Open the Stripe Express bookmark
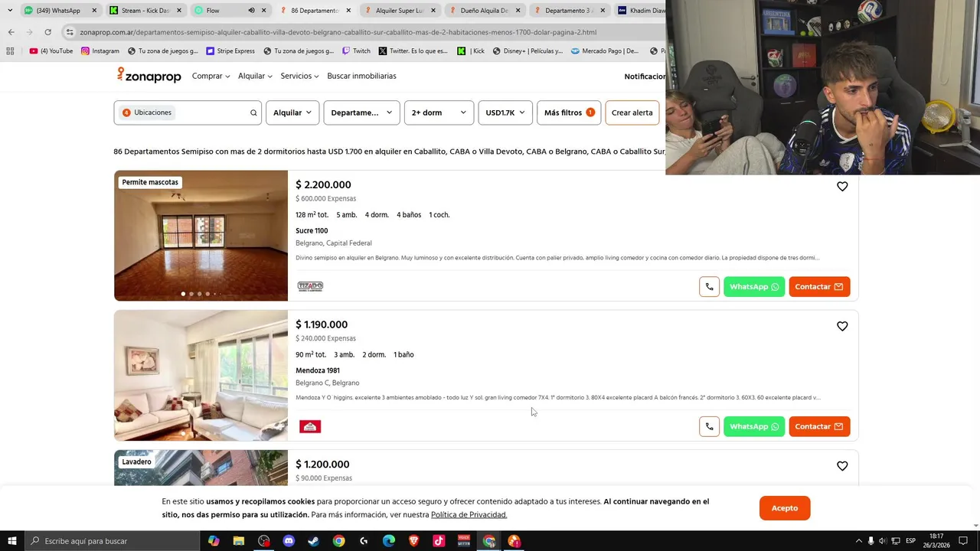980x551 pixels. (230, 51)
